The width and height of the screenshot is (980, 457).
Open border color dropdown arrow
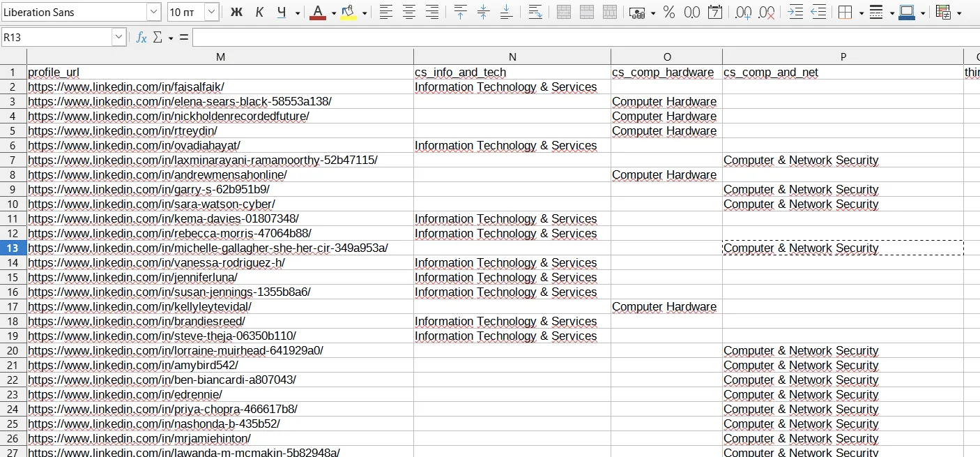coord(923,13)
